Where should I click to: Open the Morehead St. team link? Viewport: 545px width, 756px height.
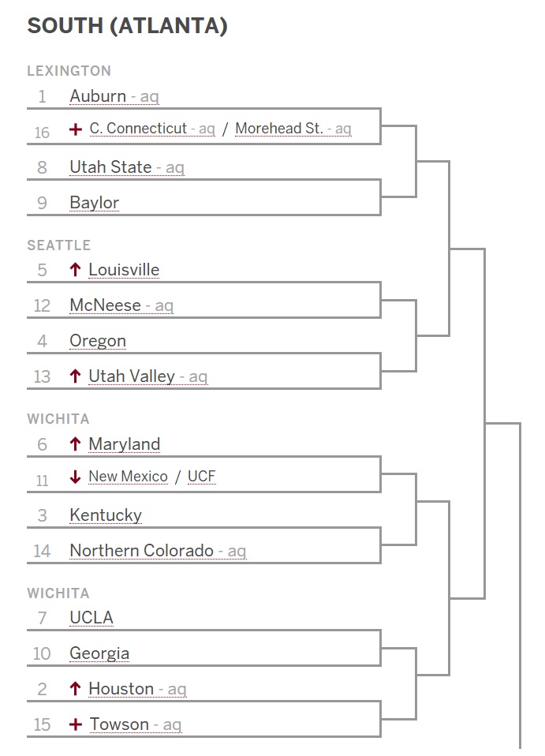(278, 129)
